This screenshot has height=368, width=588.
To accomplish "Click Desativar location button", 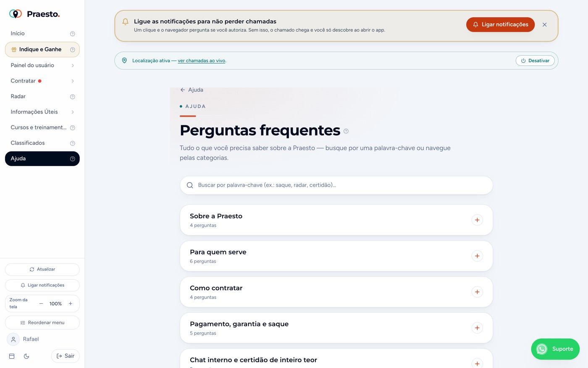I will tap(535, 61).
